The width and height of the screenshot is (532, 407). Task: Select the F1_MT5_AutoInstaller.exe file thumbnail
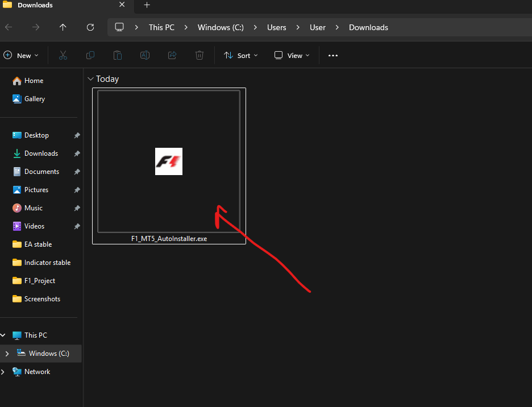[169, 161]
